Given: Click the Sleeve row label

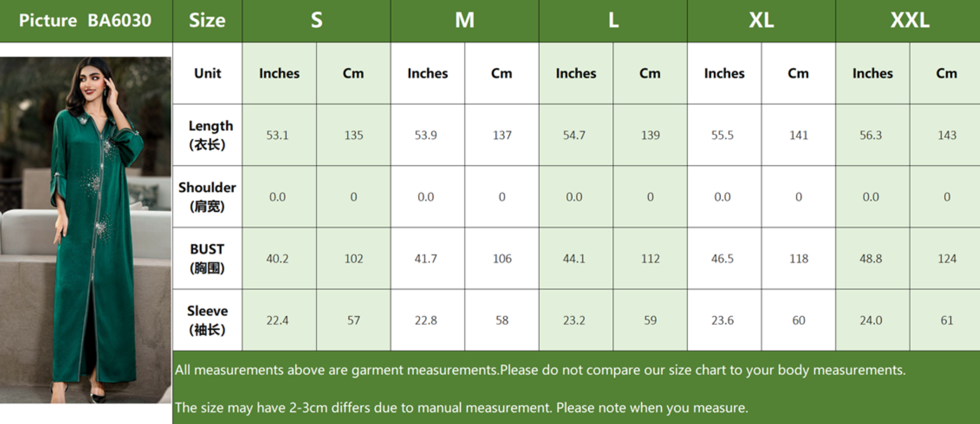Looking at the screenshot, I should point(207,320).
